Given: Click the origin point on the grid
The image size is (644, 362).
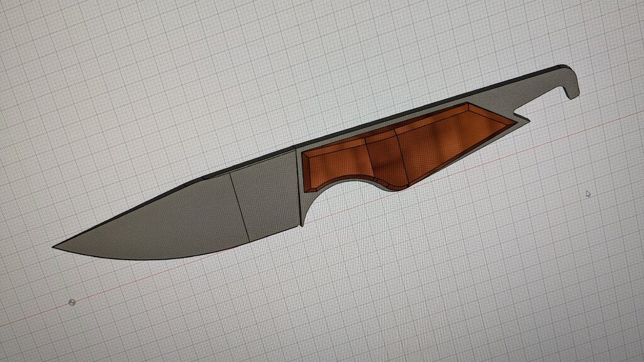Looking at the screenshot, I should pos(72,302).
